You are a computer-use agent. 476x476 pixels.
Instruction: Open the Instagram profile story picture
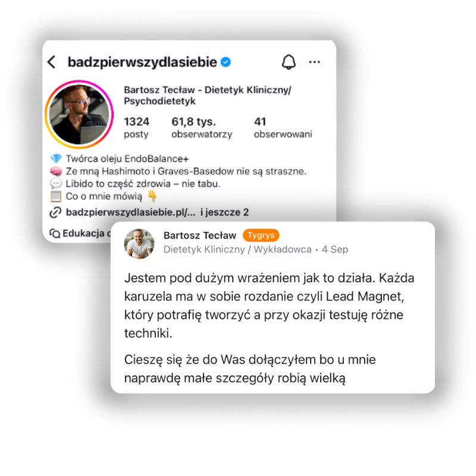coord(79,114)
